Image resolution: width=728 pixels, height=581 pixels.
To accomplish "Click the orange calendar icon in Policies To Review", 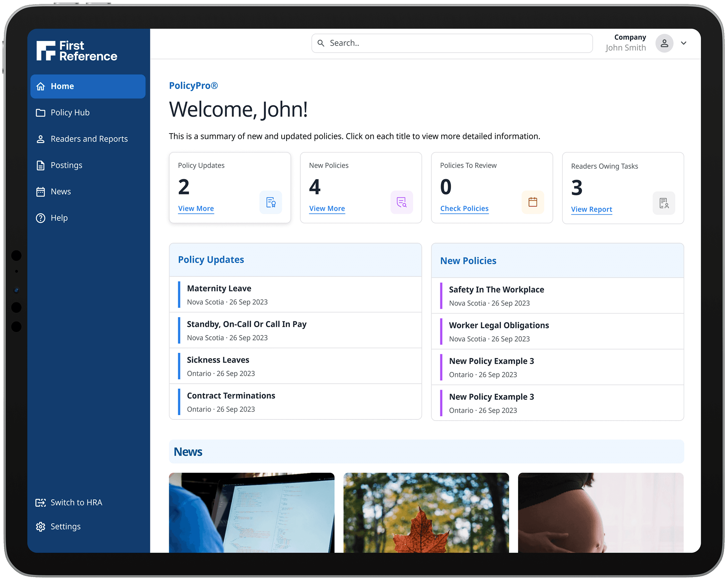I will [532, 202].
